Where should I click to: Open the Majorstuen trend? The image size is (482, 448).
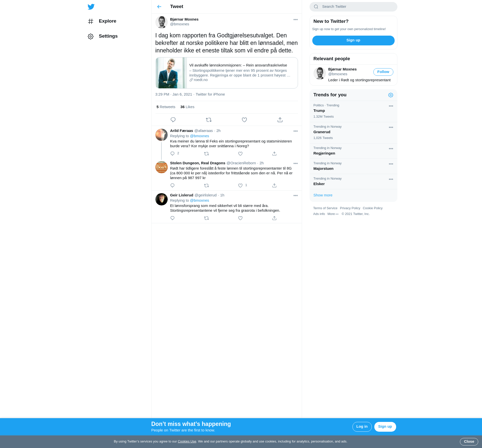pyautogui.click(x=353, y=166)
